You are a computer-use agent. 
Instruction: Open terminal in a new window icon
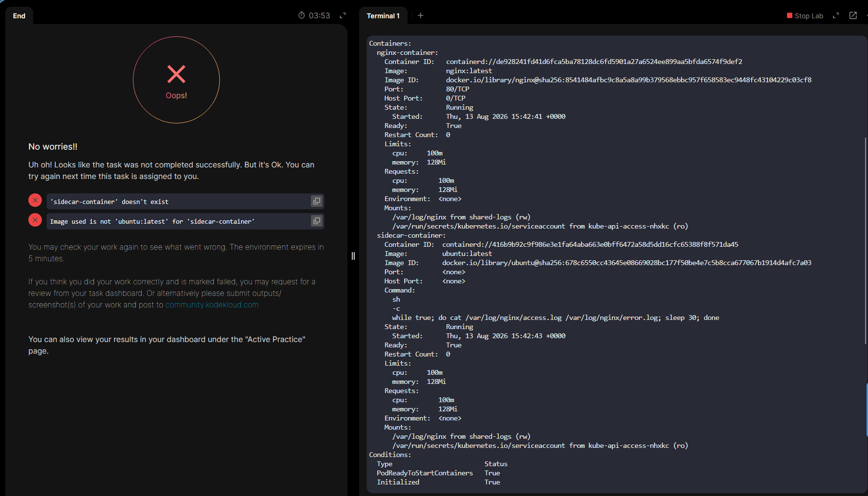pyautogui.click(x=853, y=15)
